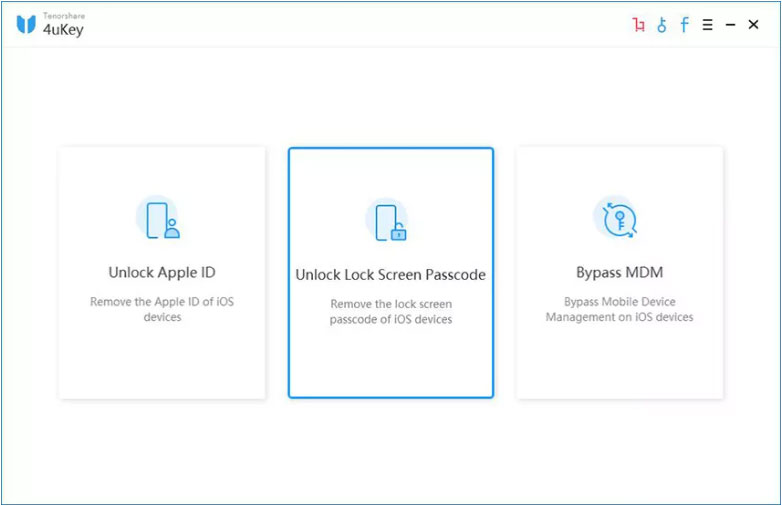Click the Bypass MDM key icon
The image size is (782, 506).
click(x=619, y=219)
